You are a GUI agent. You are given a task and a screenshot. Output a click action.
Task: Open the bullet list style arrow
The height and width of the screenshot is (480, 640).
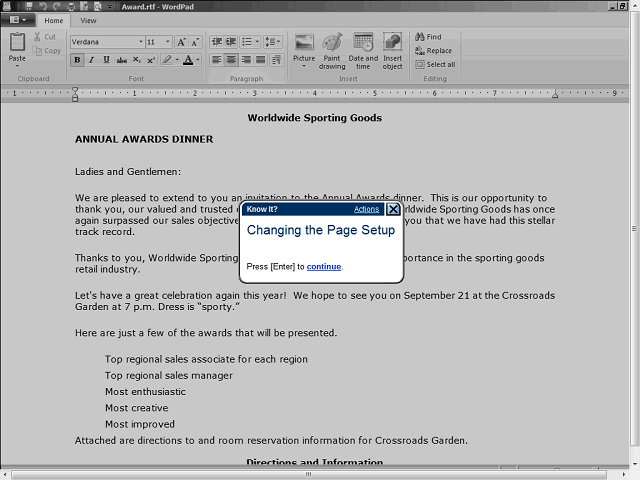click(x=257, y=42)
